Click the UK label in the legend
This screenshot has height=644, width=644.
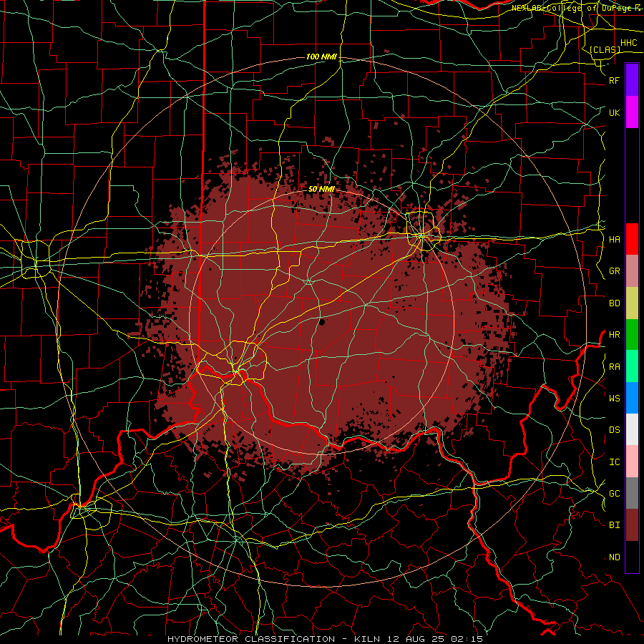[x=614, y=112]
